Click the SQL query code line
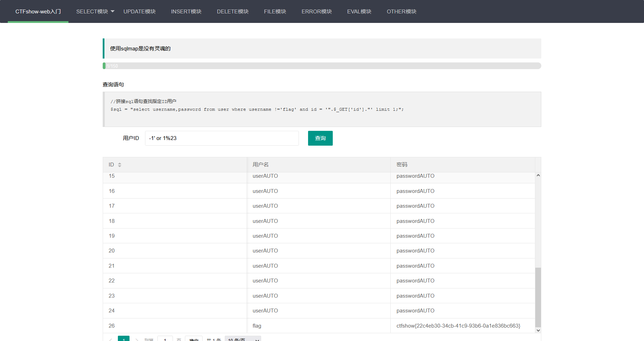 tap(257, 110)
